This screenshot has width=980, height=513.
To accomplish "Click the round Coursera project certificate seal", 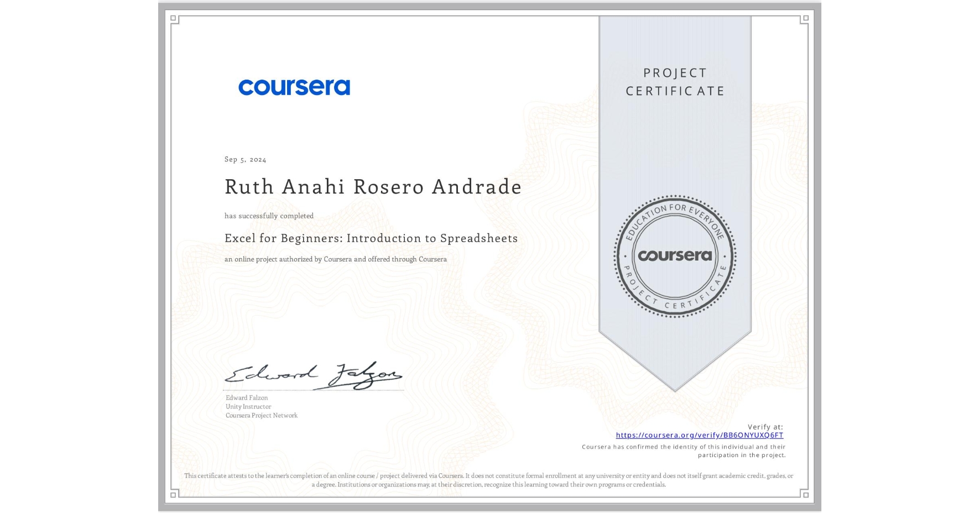I will 675,256.
